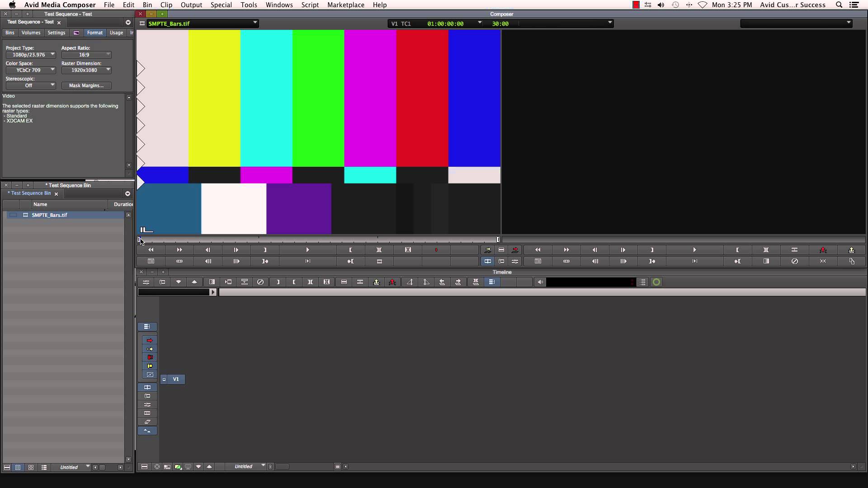Viewport: 868px width, 488px height.
Task: Open the SMPTE_Bars.tif source clip name menu
Action: pyautogui.click(x=202, y=23)
